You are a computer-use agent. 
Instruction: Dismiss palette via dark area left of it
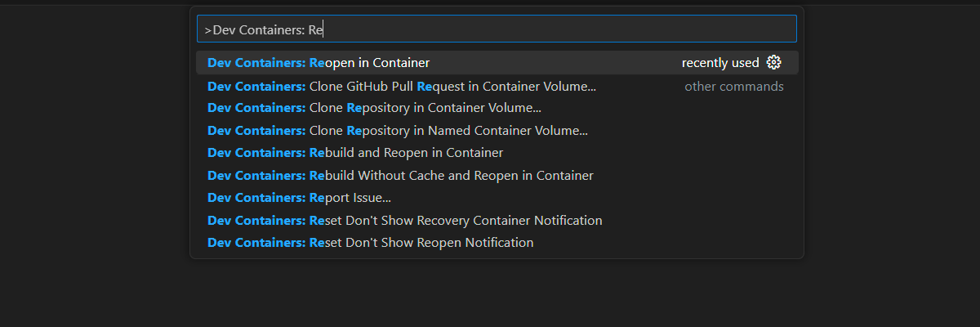click(94, 163)
